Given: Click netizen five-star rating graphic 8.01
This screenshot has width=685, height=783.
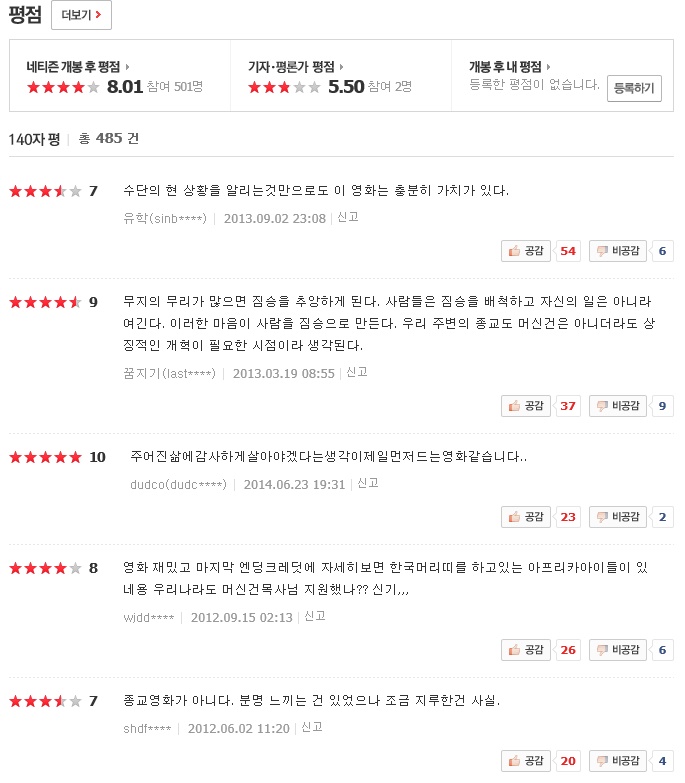Looking at the screenshot, I should coord(63,87).
